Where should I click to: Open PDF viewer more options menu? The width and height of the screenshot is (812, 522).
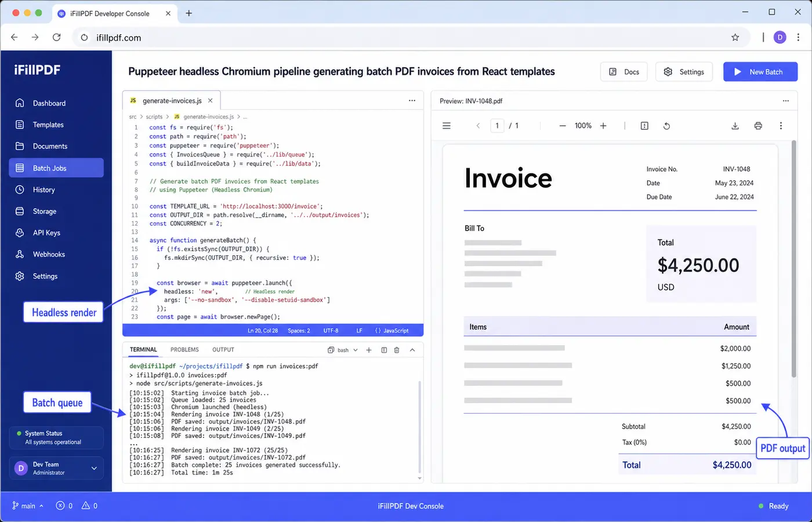(781, 126)
